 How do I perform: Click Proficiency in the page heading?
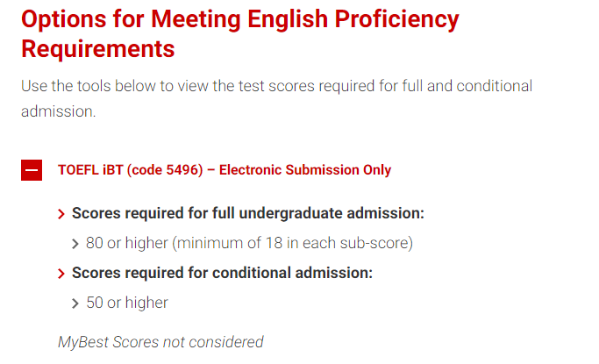[396, 19]
